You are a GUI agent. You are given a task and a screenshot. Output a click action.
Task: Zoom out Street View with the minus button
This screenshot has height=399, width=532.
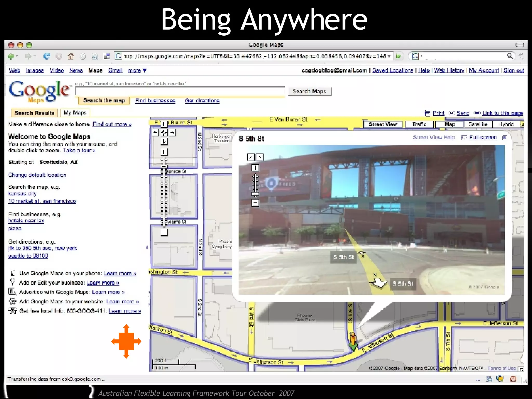click(255, 203)
